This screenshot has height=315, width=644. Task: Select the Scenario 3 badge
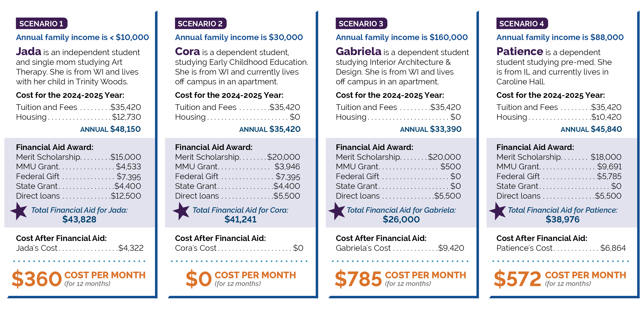click(361, 23)
